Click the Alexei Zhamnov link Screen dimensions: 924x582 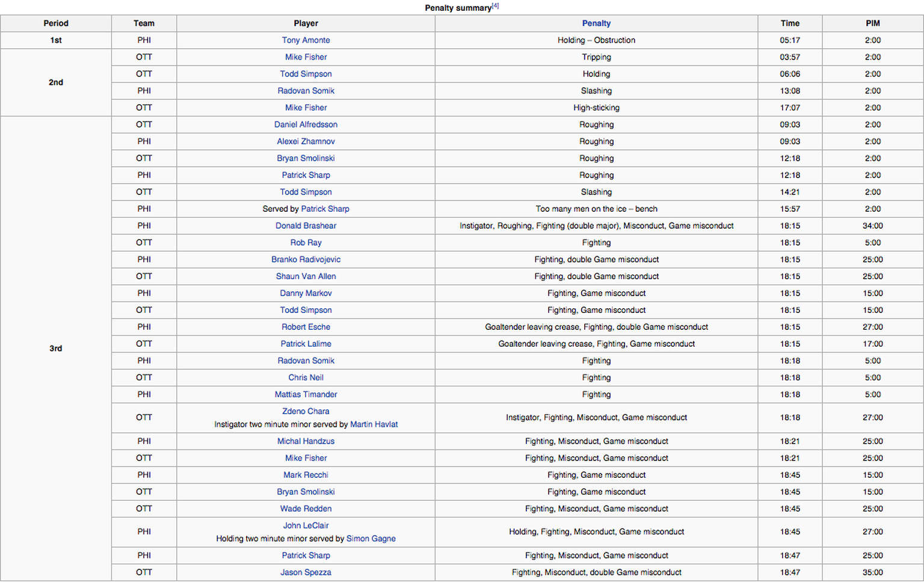point(306,141)
